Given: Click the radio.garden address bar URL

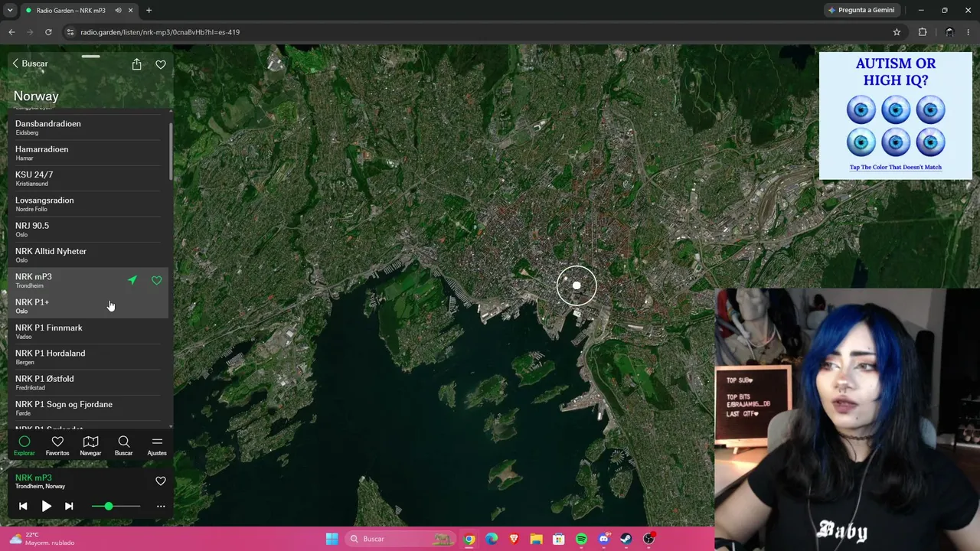Looking at the screenshot, I should pyautogui.click(x=160, y=32).
